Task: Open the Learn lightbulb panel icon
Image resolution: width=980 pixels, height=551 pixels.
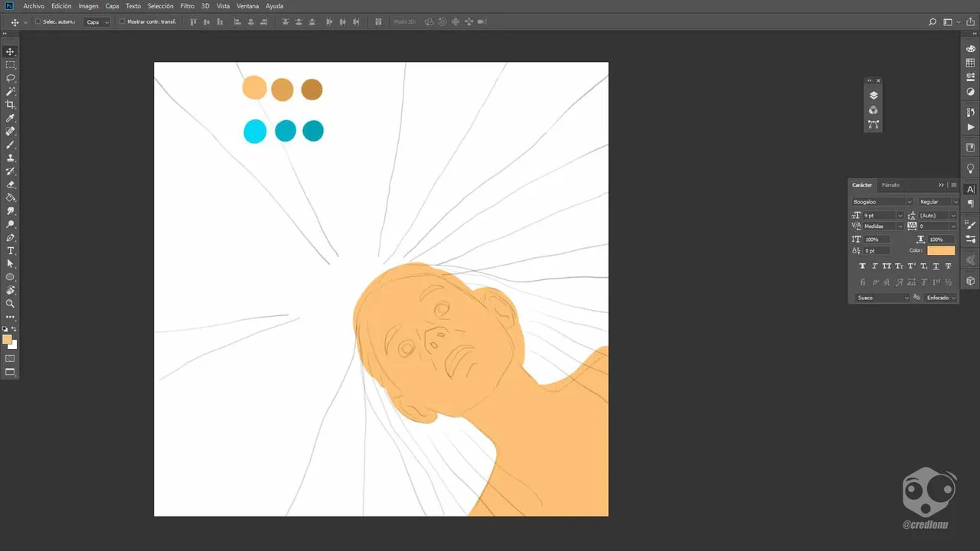Action: click(x=971, y=168)
